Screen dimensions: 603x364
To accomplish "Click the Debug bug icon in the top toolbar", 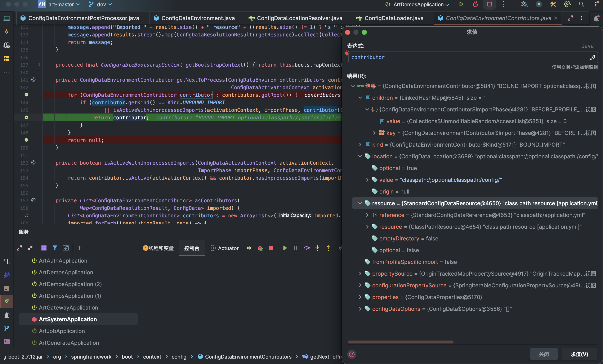I will tap(475, 4).
